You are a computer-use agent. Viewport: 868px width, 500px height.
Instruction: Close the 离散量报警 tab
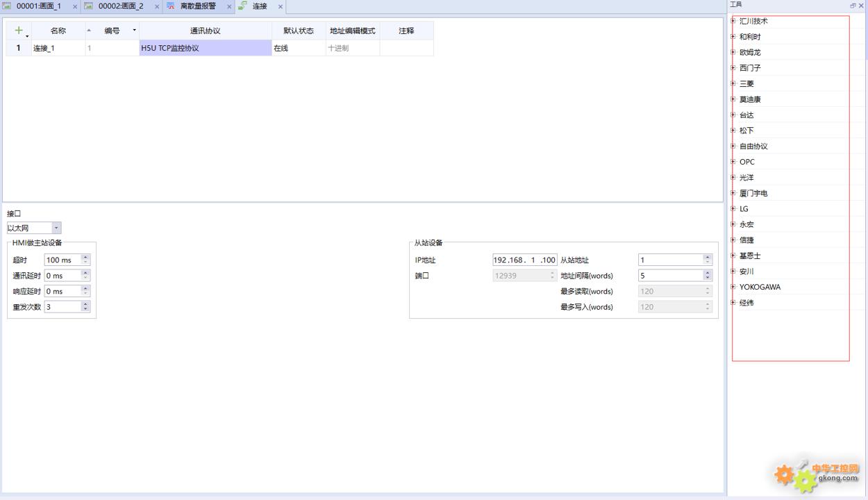click(229, 6)
